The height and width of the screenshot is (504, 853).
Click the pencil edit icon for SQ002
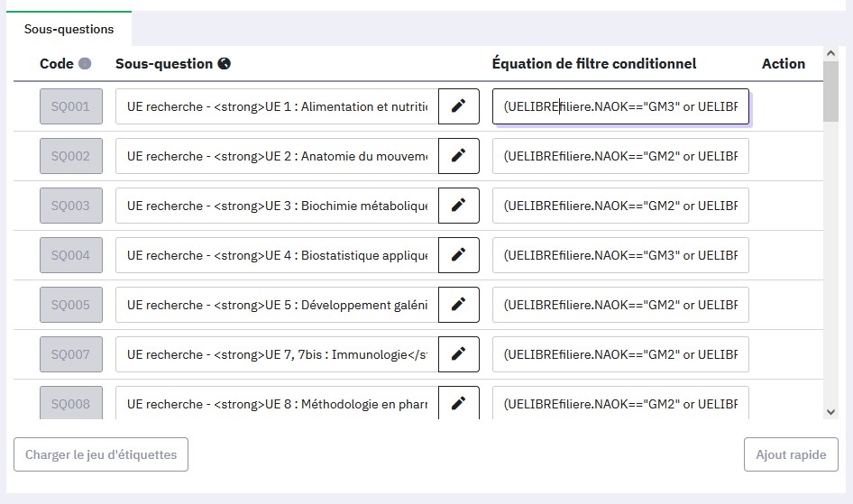tap(458, 156)
